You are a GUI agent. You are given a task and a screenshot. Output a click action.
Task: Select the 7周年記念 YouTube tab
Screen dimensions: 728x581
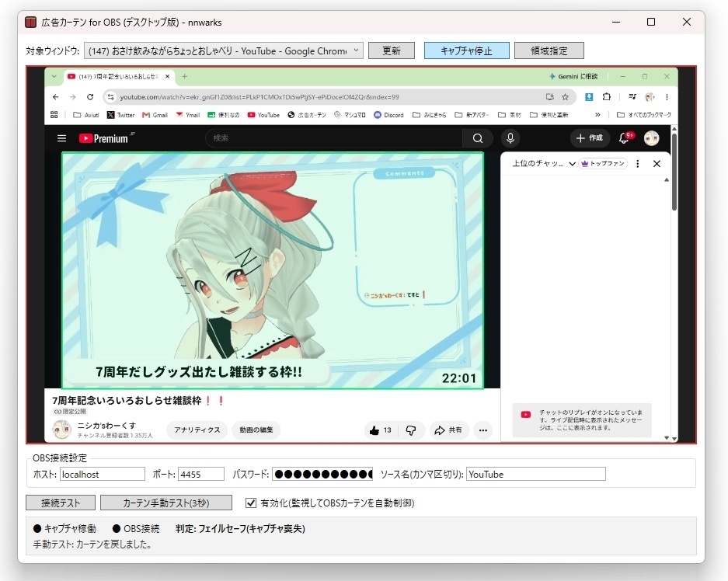[x=113, y=77]
